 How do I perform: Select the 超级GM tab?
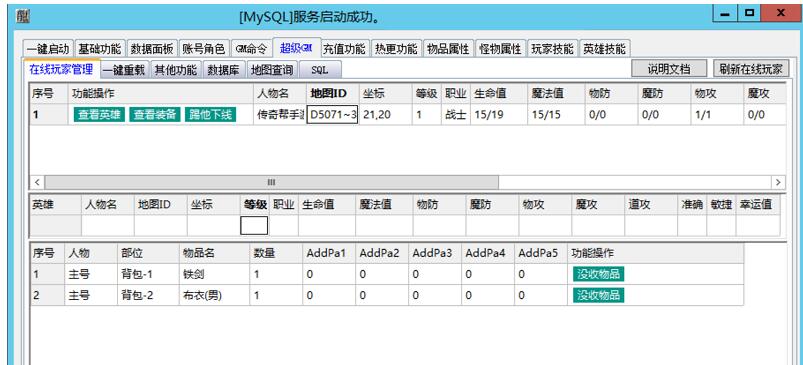point(297,48)
